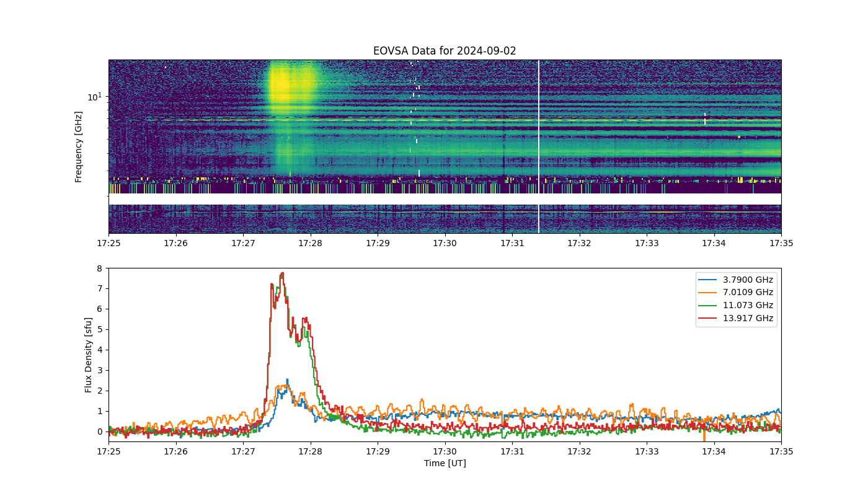This screenshot has width=868, height=496.
Task: Click the '3' flux density tick label
Action: pos(99,370)
